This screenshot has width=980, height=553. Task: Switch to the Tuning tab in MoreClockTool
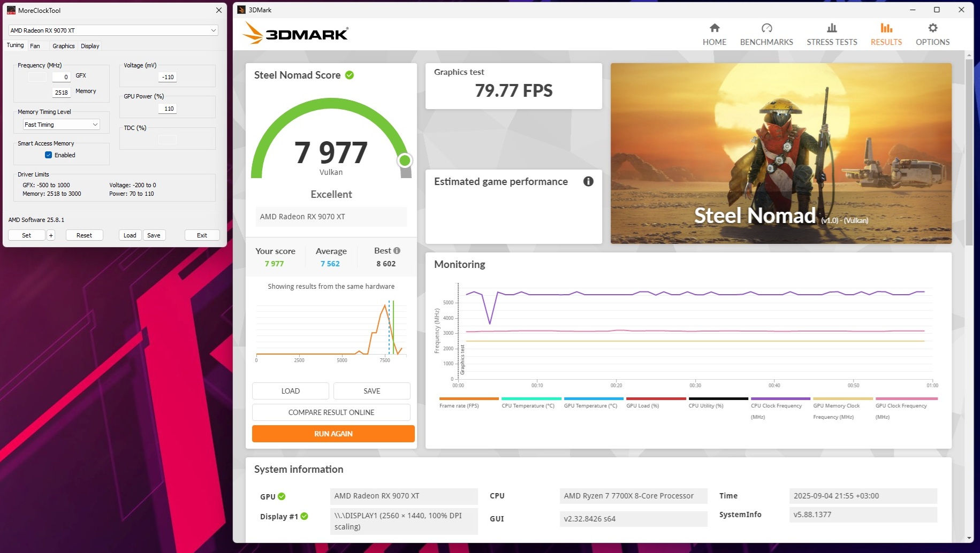coord(15,45)
